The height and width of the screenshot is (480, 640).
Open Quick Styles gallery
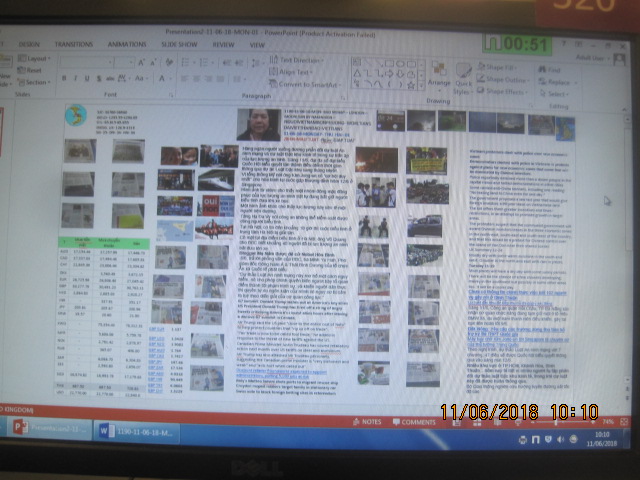click(463, 79)
